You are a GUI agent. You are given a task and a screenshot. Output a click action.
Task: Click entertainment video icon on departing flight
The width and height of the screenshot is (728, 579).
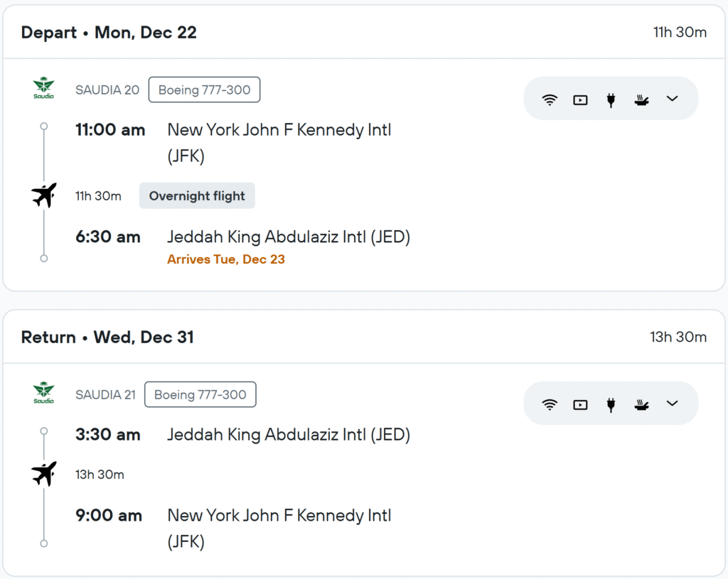(x=581, y=99)
